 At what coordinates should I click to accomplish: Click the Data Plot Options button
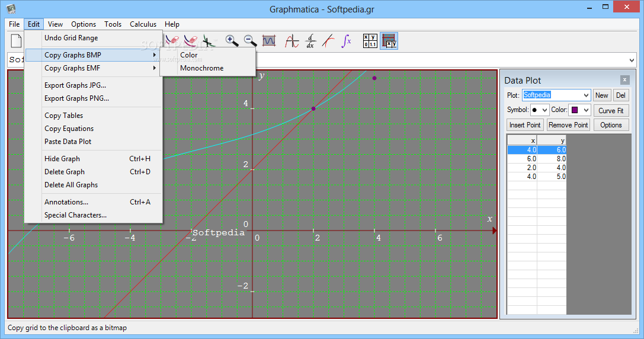point(611,125)
